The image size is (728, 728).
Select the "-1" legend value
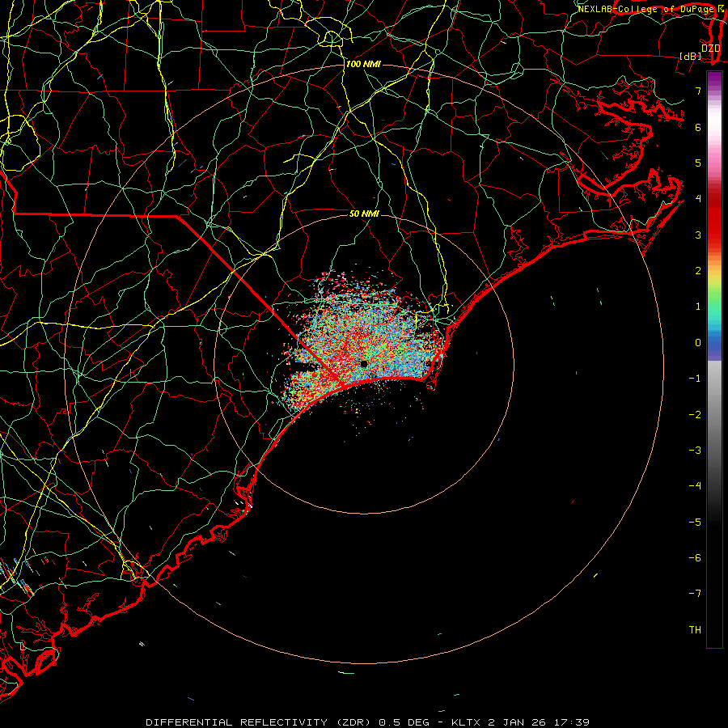(695, 379)
